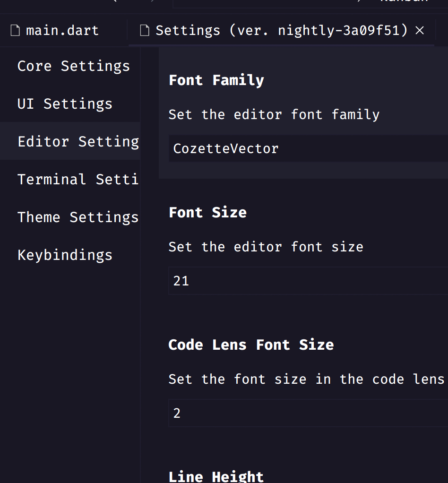The height and width of the screenshot is (483, 448).
Task: Click the Line Height heading
Action: [216, 476]
